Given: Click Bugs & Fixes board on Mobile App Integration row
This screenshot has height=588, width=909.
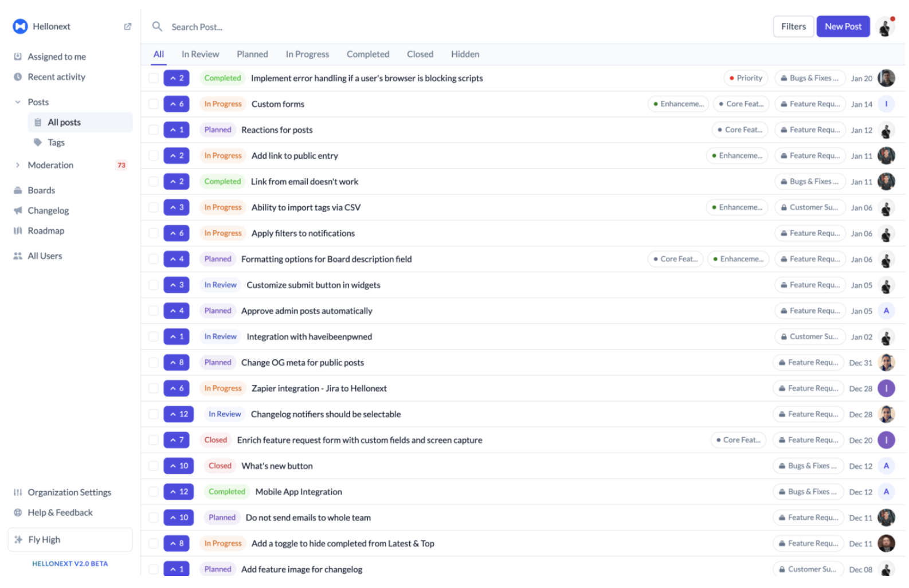Looking at the screenshot, I should tap(808, 492).
